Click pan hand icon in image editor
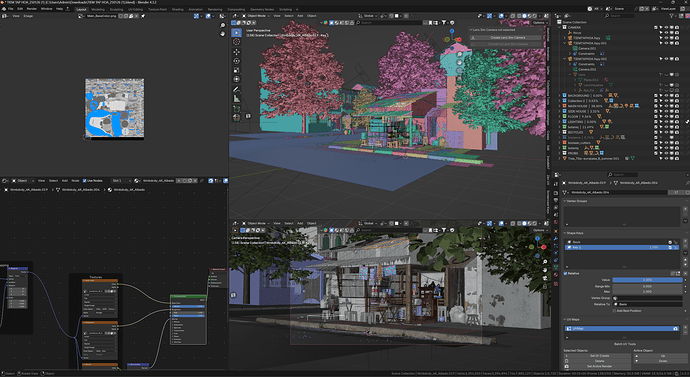 (x=223, y=33)
